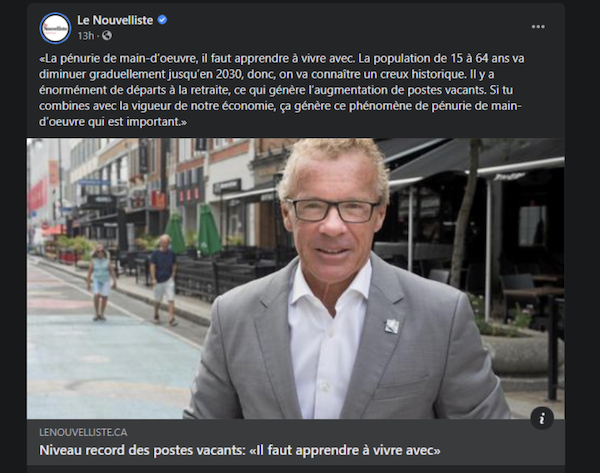
Task: Open the link info button on image
Action: 542,418
